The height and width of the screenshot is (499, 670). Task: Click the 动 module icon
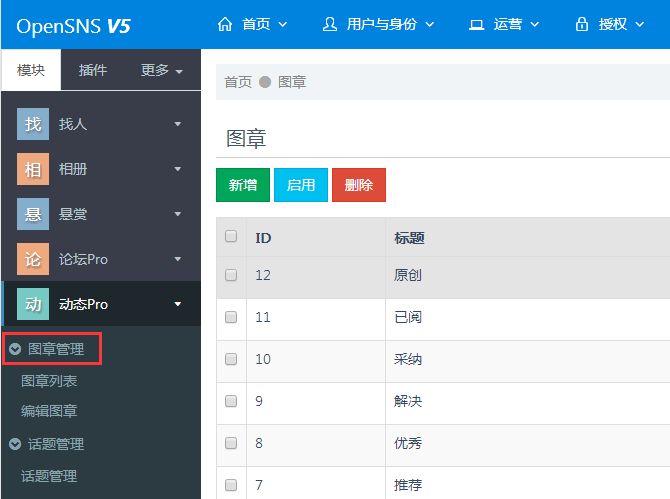coord(33,304)
